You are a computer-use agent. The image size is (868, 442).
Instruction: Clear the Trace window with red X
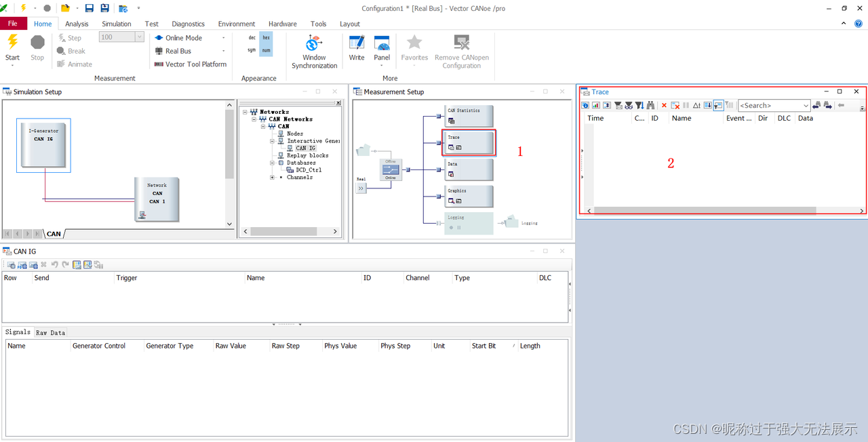pos(664,105)
